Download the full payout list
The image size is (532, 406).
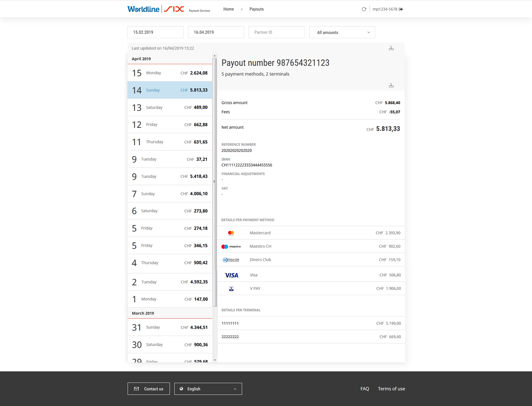391,48
